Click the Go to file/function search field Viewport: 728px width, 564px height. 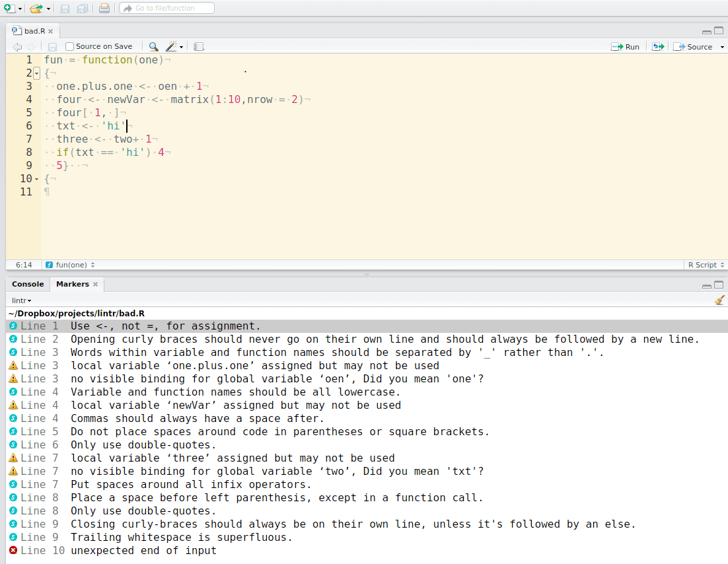click(x=166, y=8)
